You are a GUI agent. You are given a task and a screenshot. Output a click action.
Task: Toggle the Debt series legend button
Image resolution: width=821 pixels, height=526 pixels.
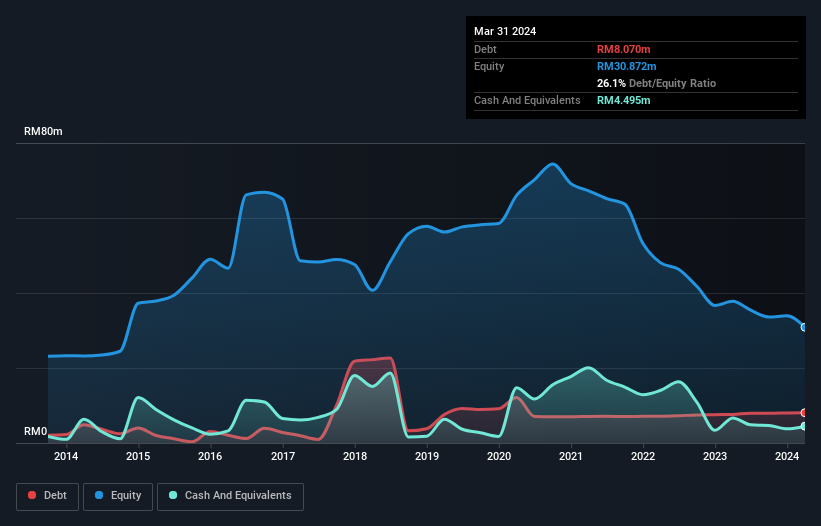[x=48, y=496]
